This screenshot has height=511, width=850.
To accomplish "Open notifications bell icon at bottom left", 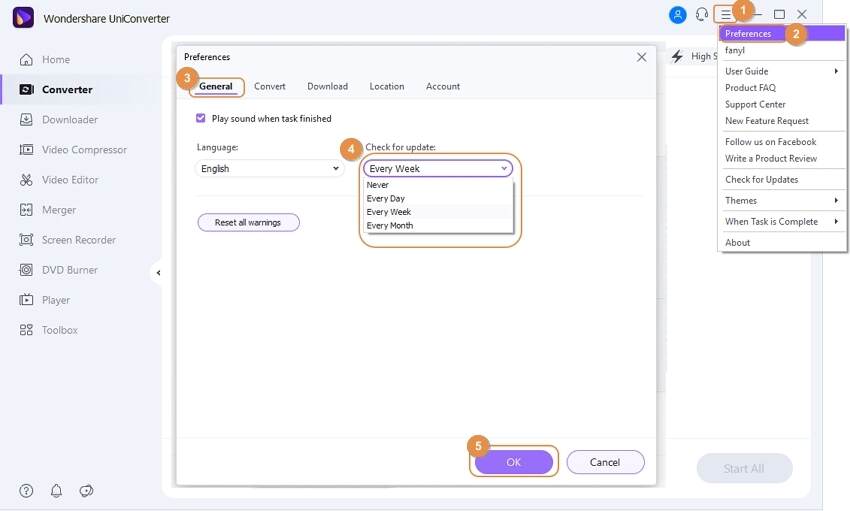I will click(x=56, y=491).
